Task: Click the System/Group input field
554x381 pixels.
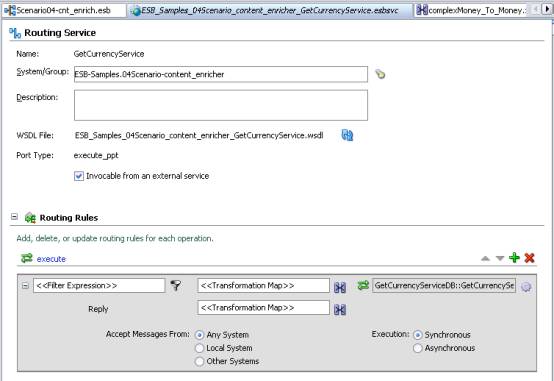Action: [221, 74]
